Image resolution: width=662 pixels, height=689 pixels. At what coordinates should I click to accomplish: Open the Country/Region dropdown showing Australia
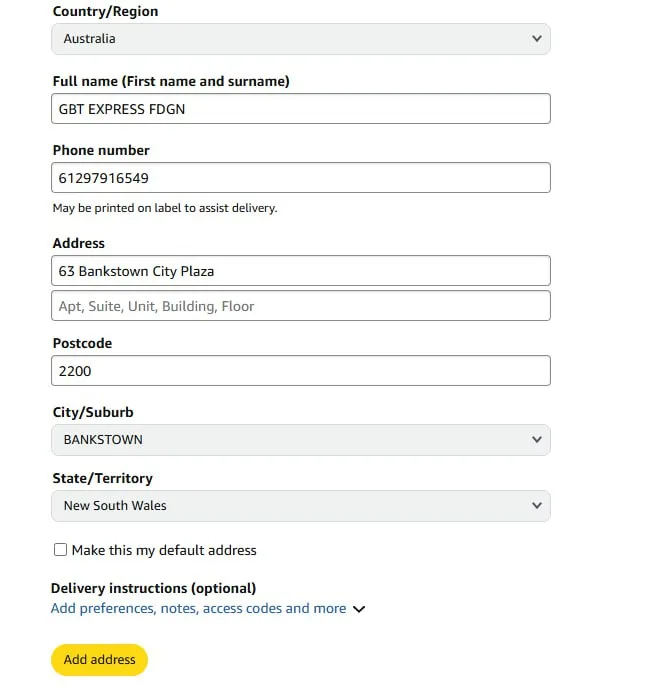tap(300, 39)
